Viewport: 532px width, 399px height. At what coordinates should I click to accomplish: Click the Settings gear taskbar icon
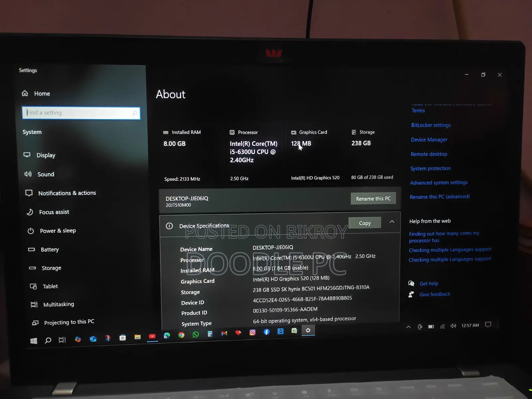coord(308,330)
